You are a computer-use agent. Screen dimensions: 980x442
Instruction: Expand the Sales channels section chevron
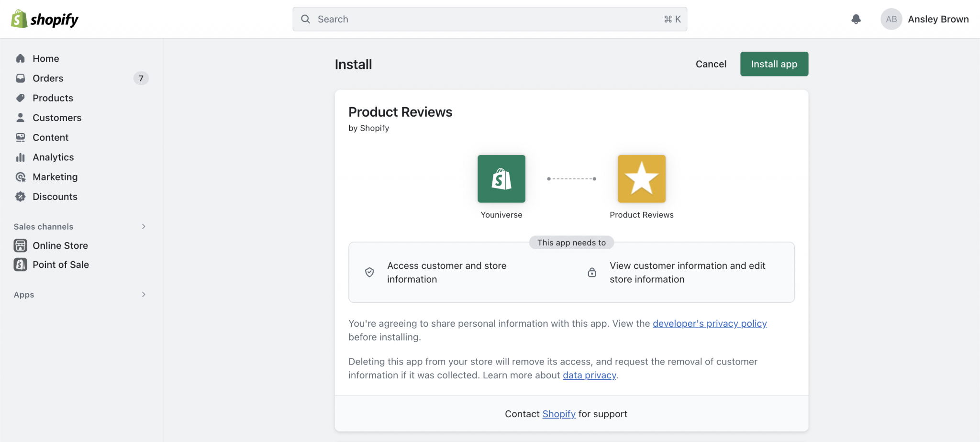[144, 227]
